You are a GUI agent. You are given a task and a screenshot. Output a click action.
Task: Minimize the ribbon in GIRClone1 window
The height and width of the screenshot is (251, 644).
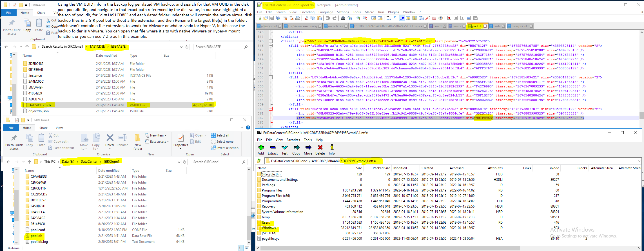(242, 128)
